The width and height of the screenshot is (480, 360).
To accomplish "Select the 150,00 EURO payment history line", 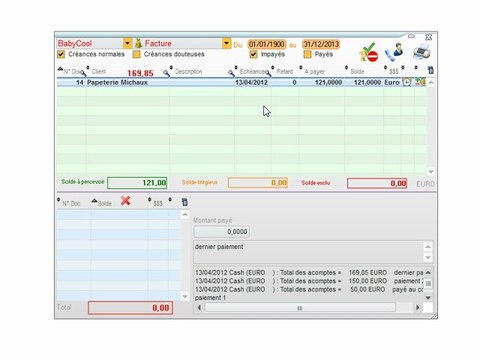I will tap(308, 281).
